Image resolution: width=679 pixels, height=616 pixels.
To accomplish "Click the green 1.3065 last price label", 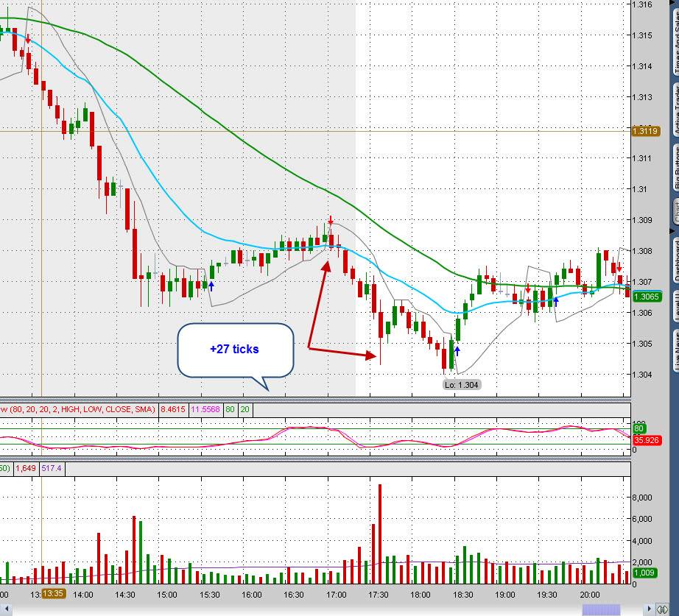I will point(647,297).
